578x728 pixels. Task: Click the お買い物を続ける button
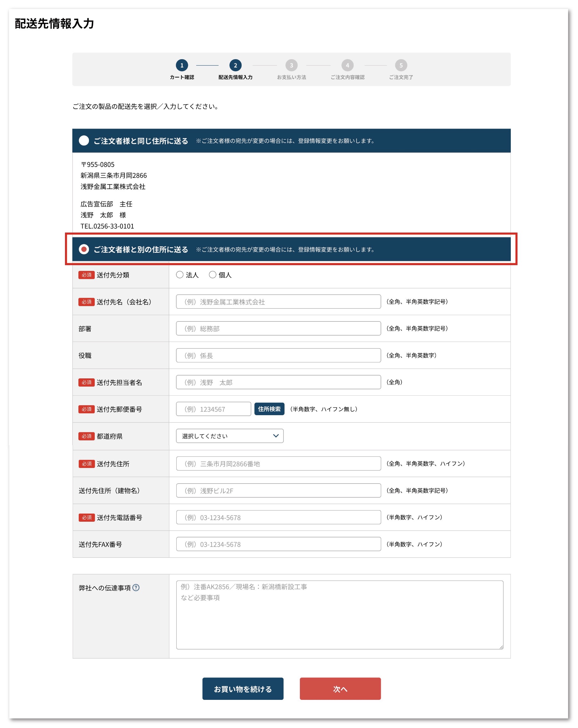[x=243, y=689]
